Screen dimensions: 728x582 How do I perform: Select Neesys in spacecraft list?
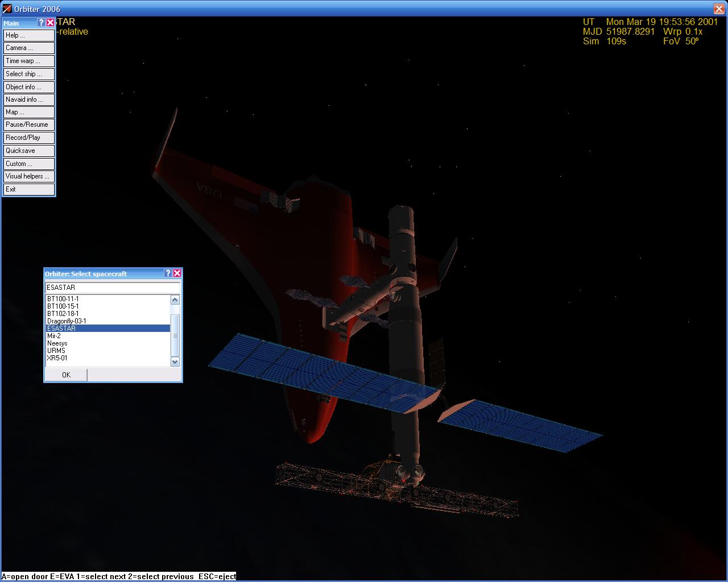(108, 343)
